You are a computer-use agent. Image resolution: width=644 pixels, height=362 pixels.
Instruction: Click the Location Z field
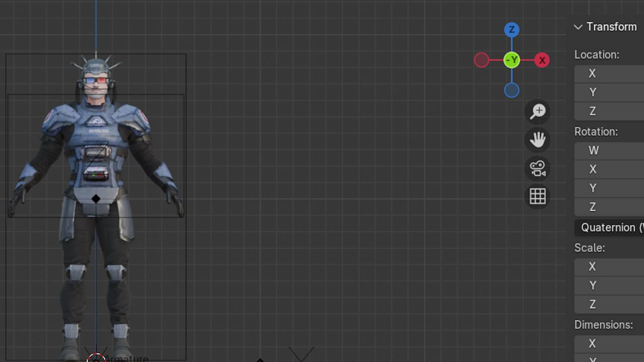pos(609,111)
